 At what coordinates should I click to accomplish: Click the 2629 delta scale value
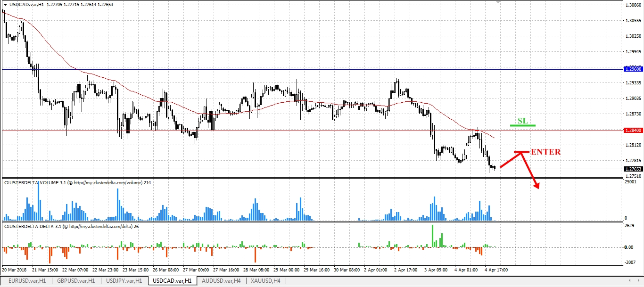coord(630,225)
